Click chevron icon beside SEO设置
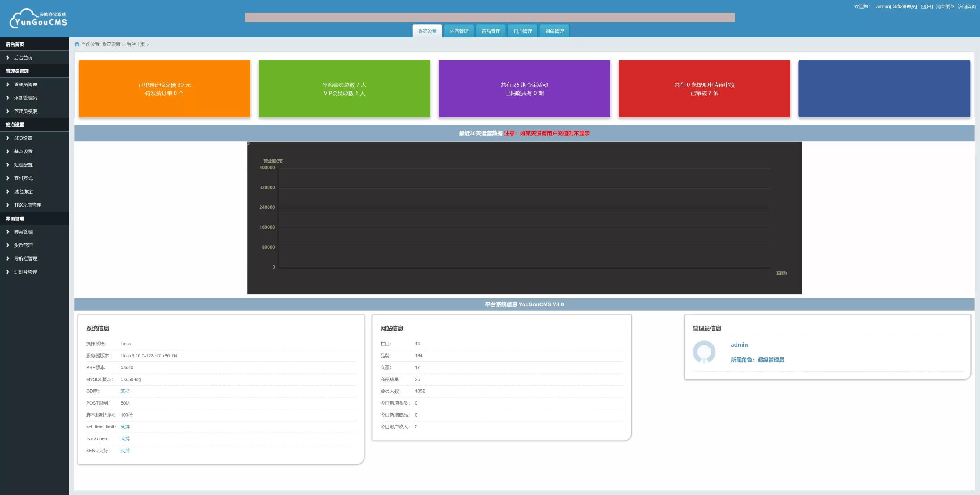Image resolution: width=980 pixels, height=495 pixels. [8, 138]
